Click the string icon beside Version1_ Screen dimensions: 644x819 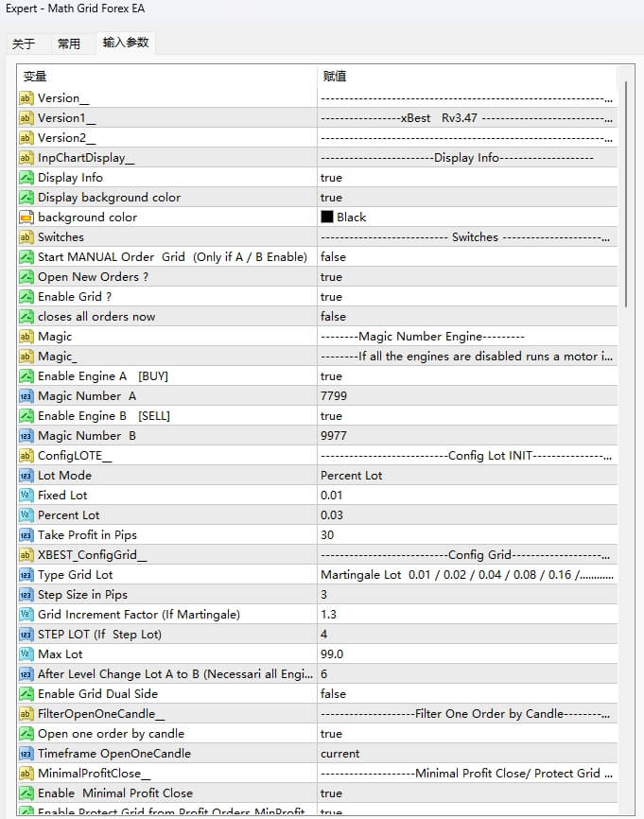coord(26,118)
